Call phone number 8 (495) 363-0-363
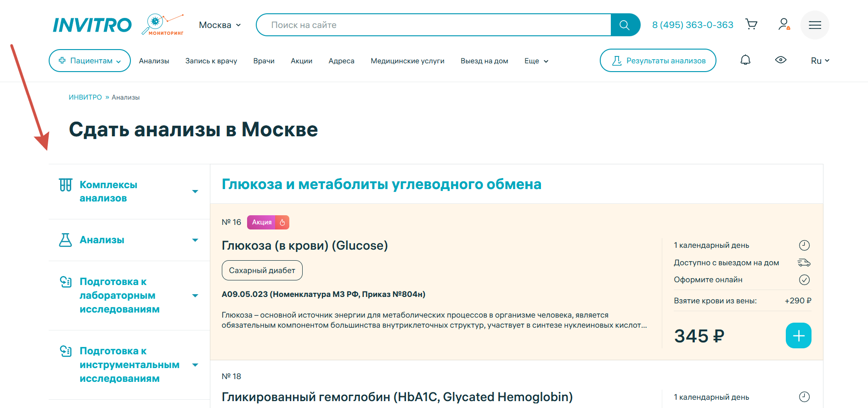Viewport: 868px width, 408px height. (x=693, y=25)
